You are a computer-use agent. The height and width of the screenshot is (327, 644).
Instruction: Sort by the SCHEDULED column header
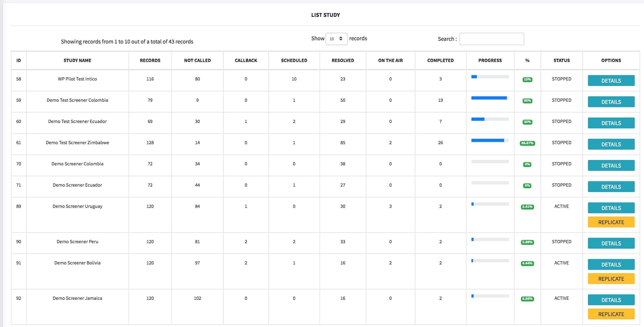(x=294, y=60)
